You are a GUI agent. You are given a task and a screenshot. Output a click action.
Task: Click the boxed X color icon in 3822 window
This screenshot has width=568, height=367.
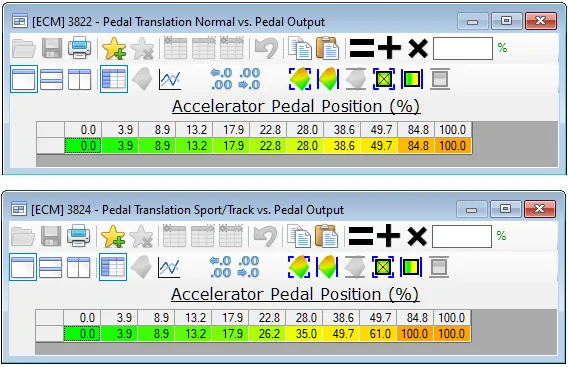click(384, 79)
